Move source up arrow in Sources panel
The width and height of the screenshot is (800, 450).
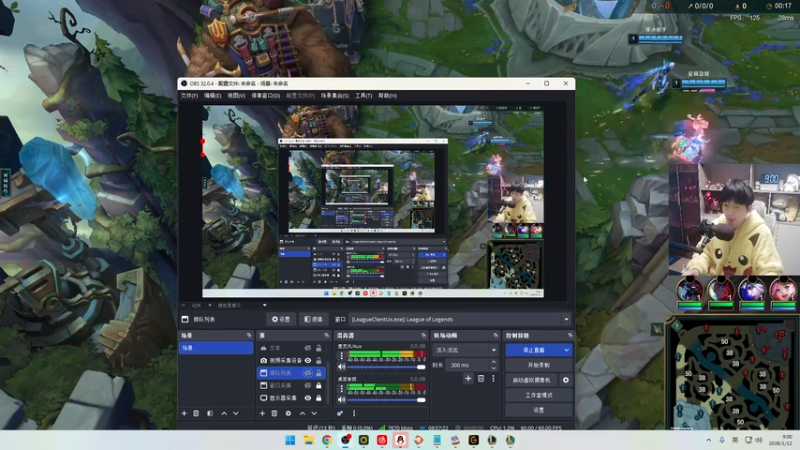(302, 413)
